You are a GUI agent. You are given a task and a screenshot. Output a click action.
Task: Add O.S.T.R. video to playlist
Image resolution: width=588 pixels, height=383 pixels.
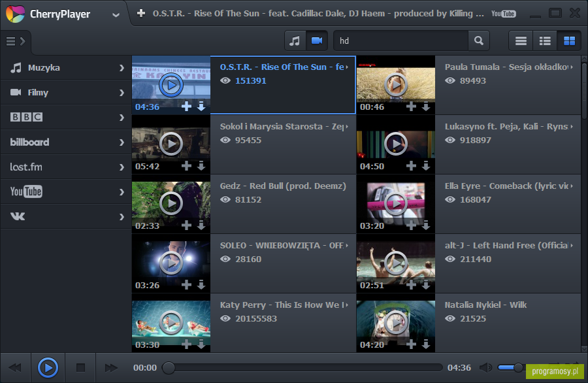[186, 107]
